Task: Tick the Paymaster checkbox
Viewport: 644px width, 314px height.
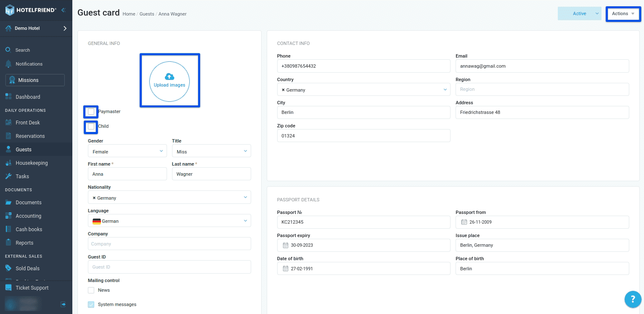Action: [x=91, y=111]
